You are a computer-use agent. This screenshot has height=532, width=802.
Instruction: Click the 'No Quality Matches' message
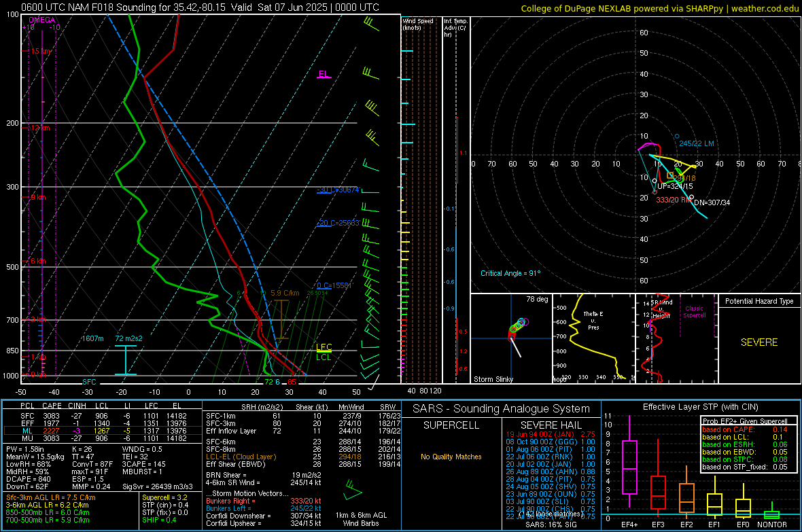(451, 457)
